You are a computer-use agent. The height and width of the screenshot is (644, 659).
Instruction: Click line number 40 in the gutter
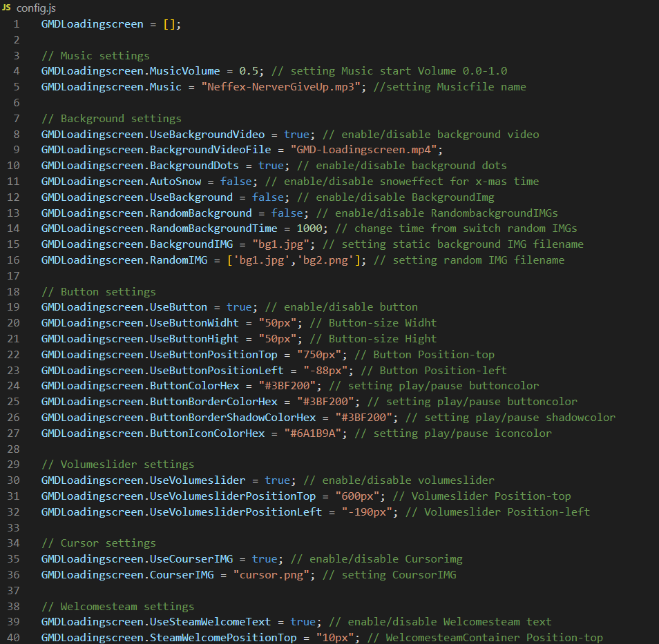(x=13, y=638)
